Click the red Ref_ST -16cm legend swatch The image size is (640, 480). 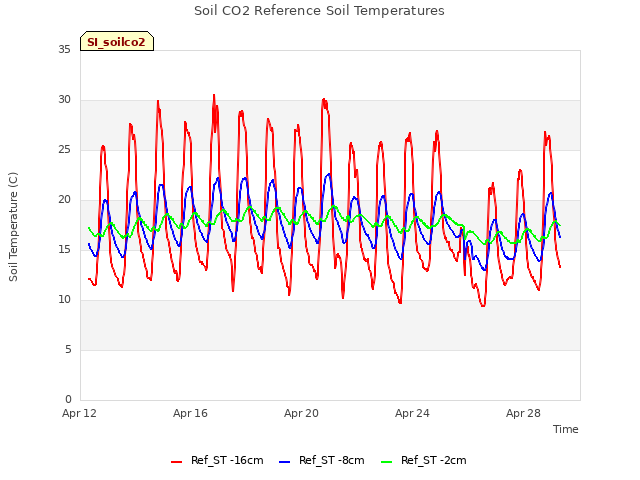pos(176,462)
